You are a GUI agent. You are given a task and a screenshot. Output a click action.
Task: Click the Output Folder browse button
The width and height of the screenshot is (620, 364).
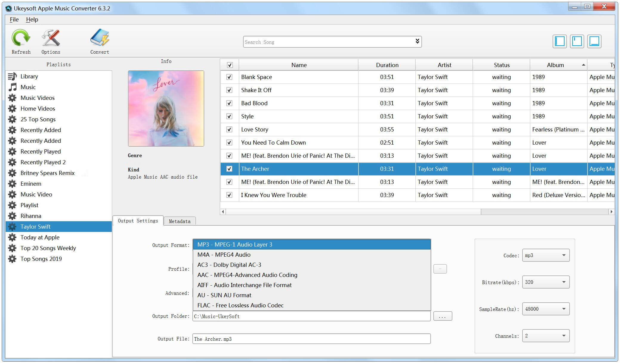pos(442,316)
